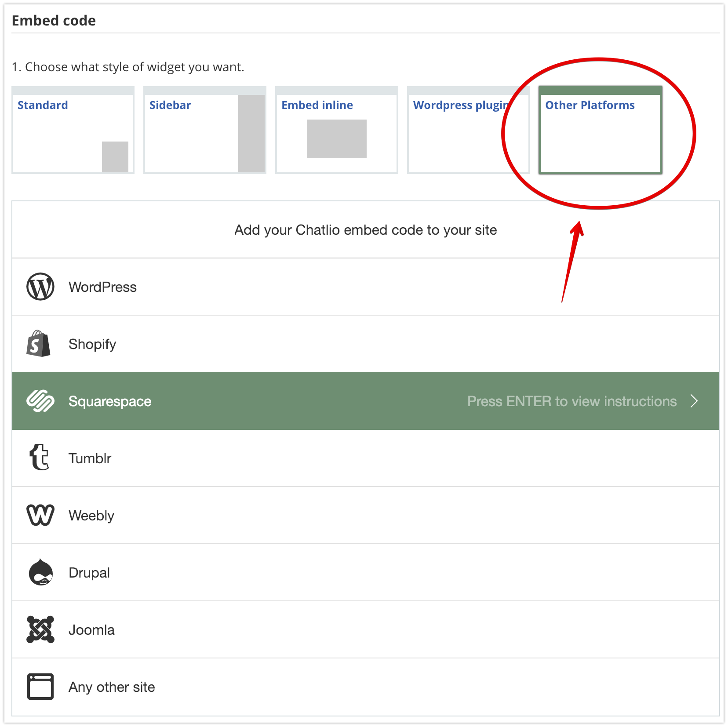Click the WordPress logo icon
728x727 pixels.
pos(40,287)
